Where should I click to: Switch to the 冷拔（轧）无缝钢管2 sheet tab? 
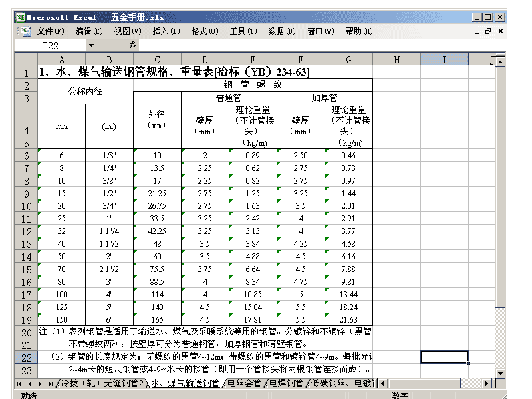tap(102, 383)
